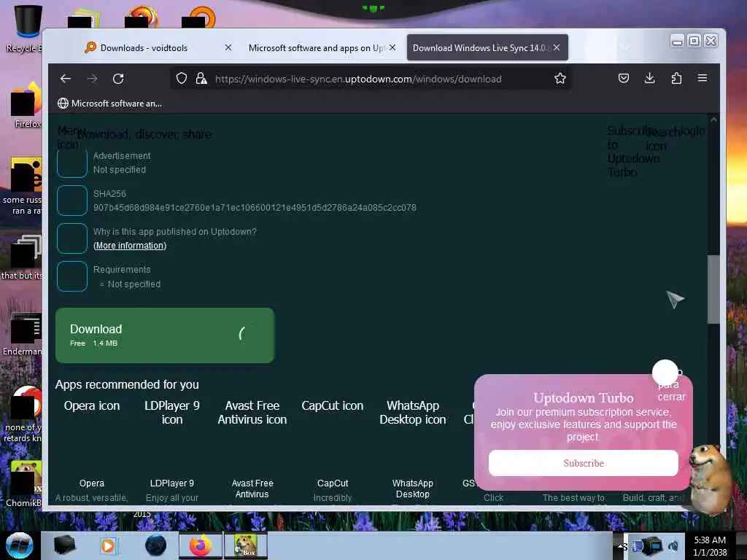Close the Downloads - voidtools tab
747x560 pixels.
pos(228,47)
